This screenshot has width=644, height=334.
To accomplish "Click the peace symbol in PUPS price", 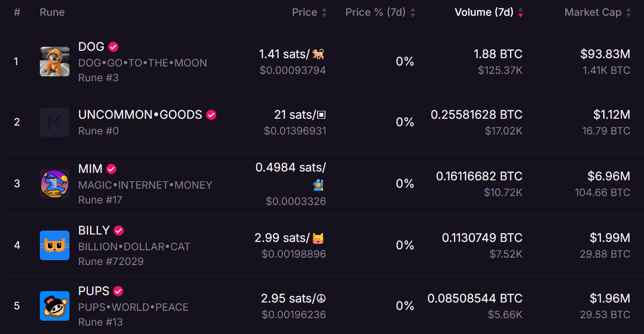I will 321,299.
